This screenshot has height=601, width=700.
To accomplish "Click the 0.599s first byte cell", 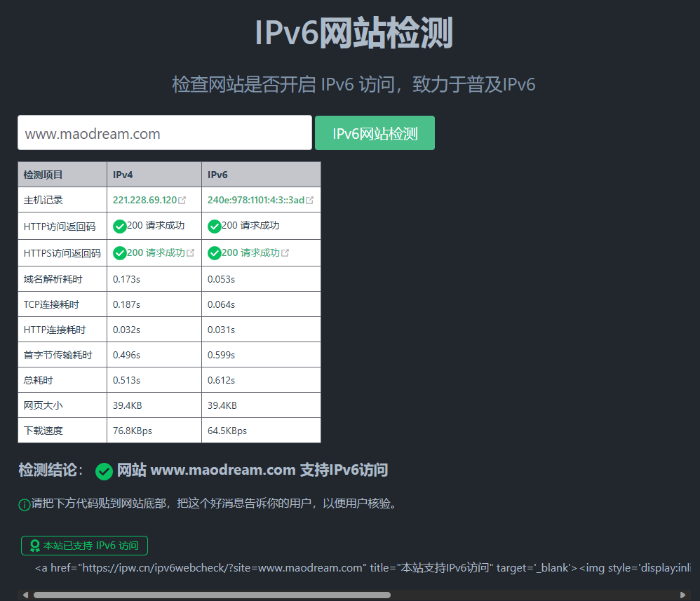I will [261, 355].
